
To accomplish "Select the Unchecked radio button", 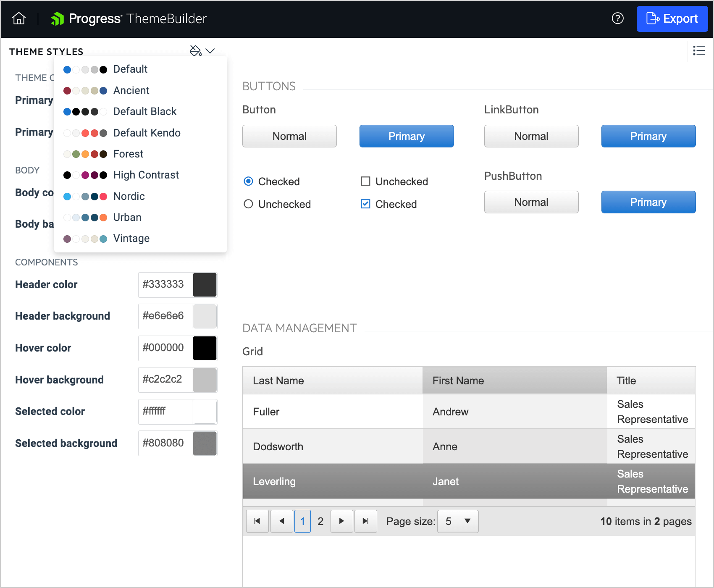I will click(x=248, y=204).
